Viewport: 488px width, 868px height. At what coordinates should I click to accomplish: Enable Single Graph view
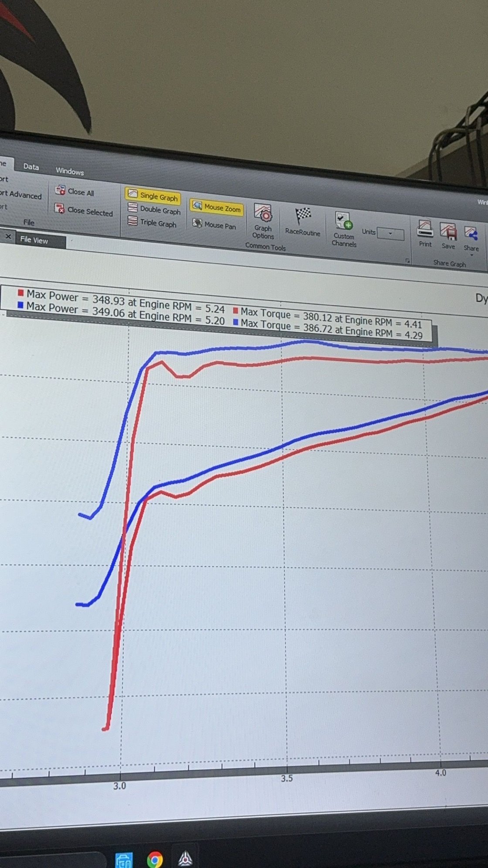pos(152,196)
